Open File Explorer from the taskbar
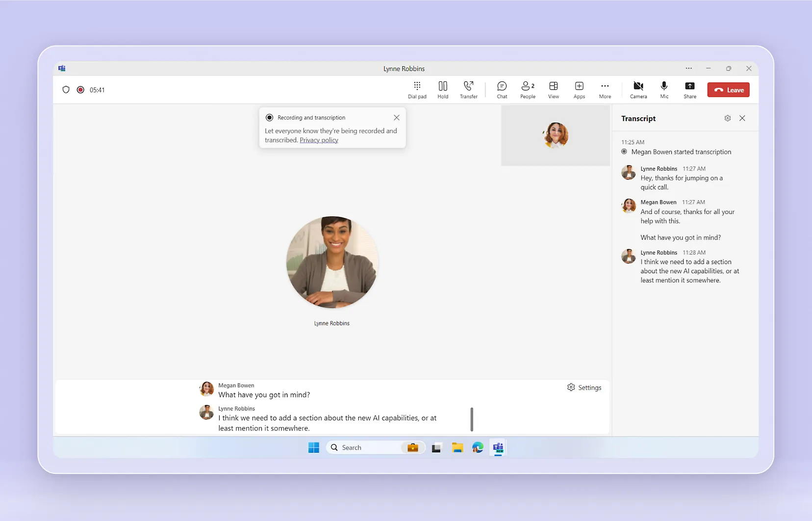 [457, 447]
